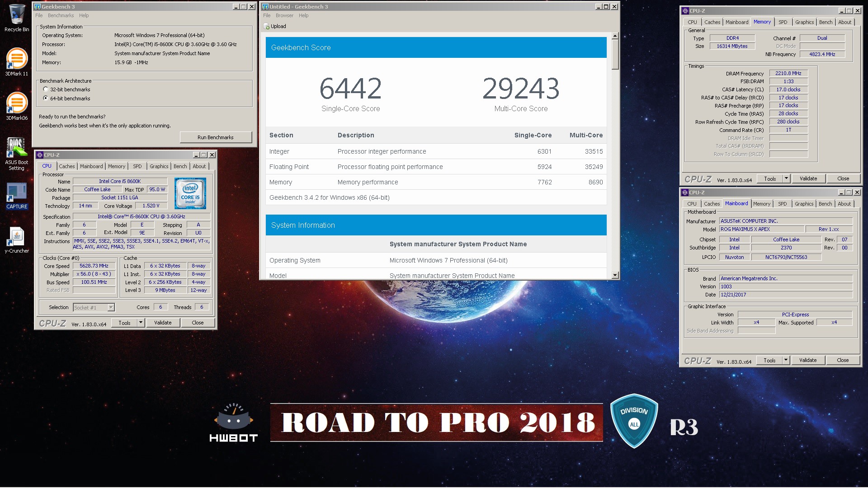This screenshot has height=488, width=868.
Task: Click the ROG MAXIMUS X APEX model field
Action: pos(762,229)
